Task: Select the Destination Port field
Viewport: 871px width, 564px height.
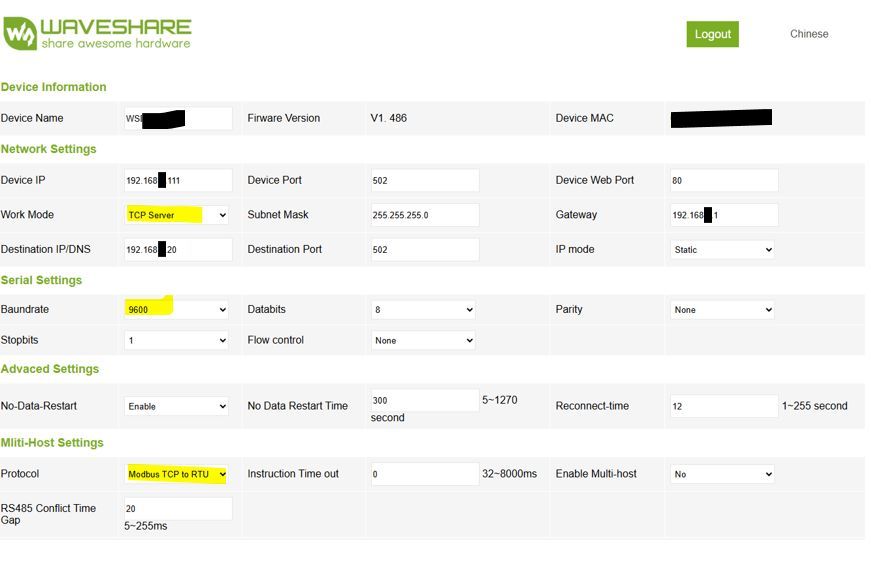Action: 424,249
